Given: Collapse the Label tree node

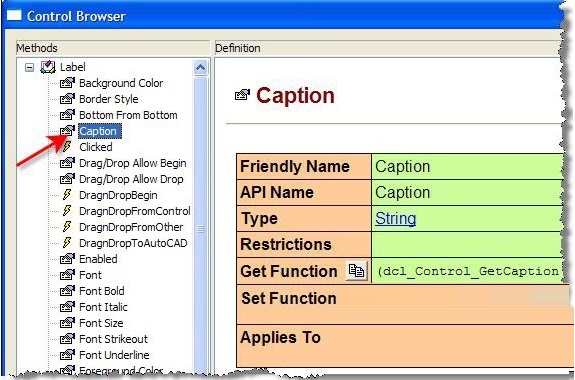Looking at the screenshot, I should point(29,67).
